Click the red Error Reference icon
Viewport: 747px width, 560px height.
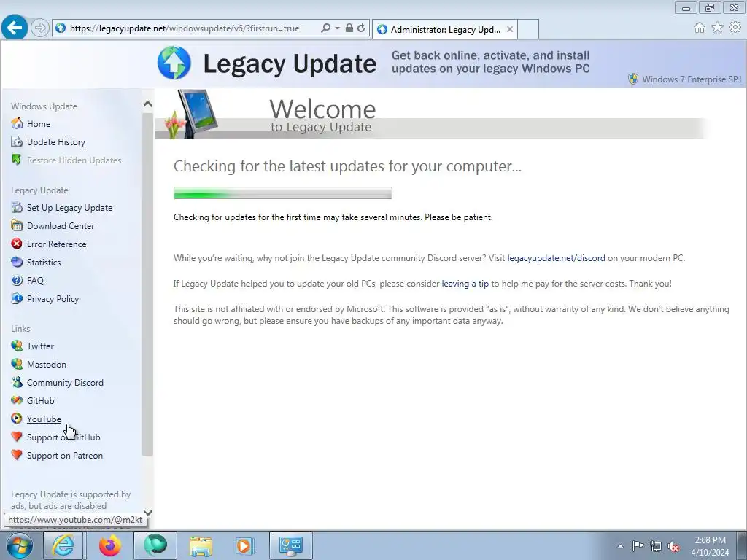(x=17, y=244)
